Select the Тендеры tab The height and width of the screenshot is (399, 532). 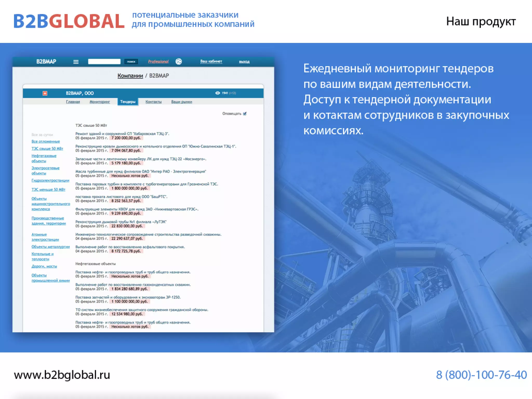128,102
